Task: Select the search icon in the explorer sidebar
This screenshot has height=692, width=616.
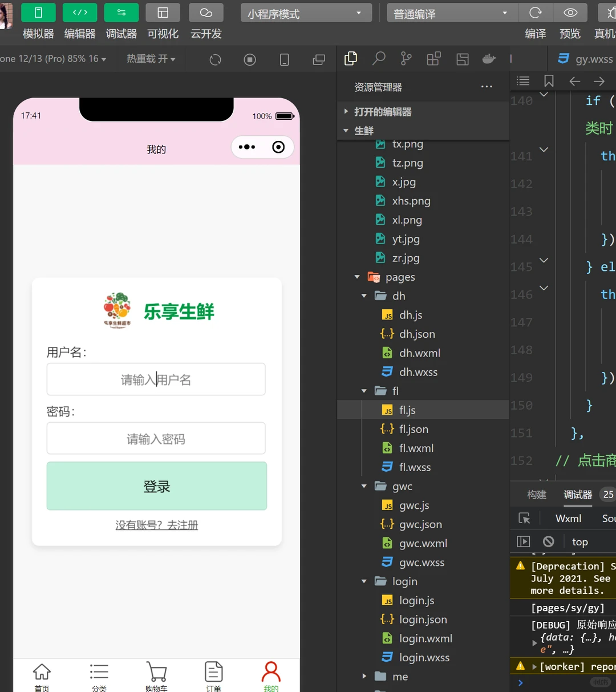Action: 378,58
